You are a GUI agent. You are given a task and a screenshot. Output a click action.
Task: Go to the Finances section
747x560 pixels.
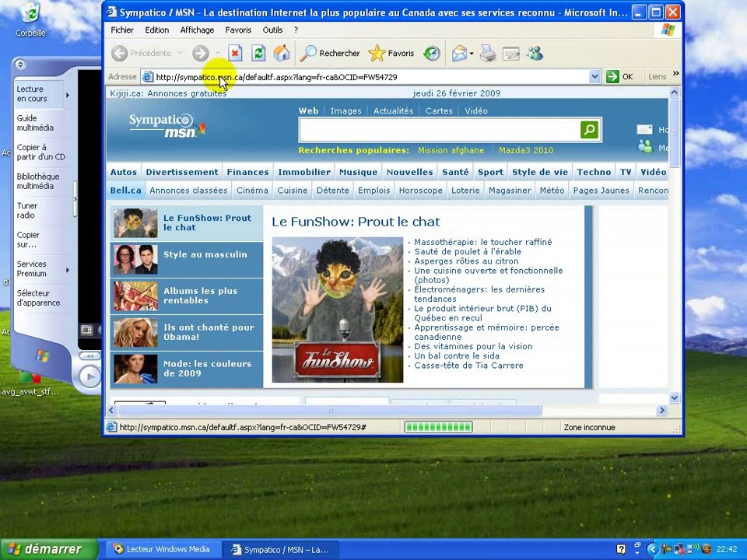pyautogui.click(x=247, y=172)
